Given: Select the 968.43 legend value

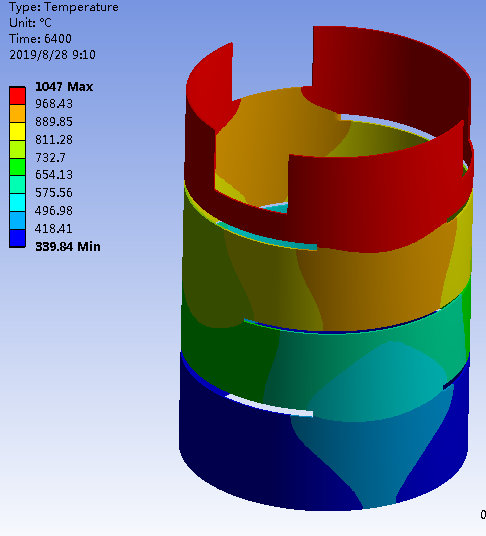Looking at the screenshot, I should pos(54,104).
